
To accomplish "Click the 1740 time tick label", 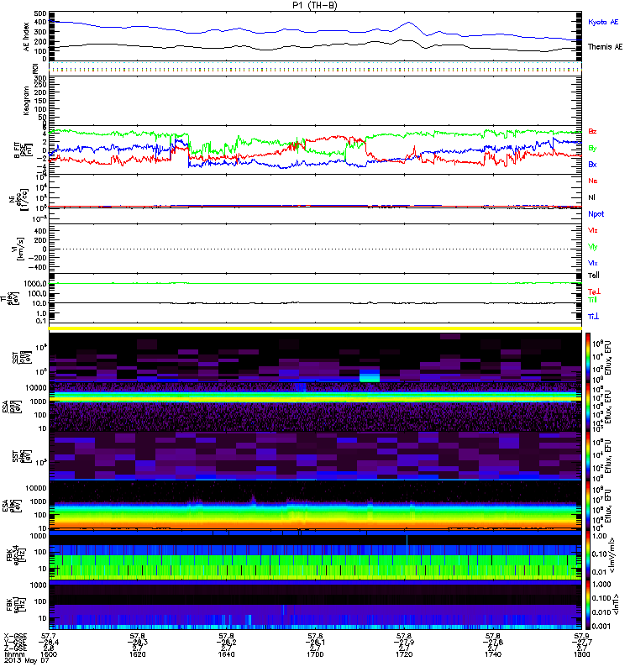I will 493,654.
